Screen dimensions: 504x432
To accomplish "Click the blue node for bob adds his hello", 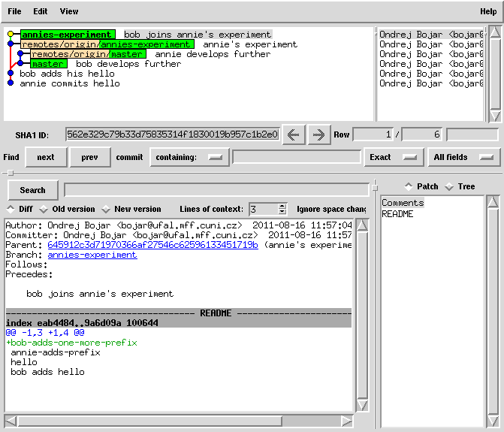I will click(11, 74).
